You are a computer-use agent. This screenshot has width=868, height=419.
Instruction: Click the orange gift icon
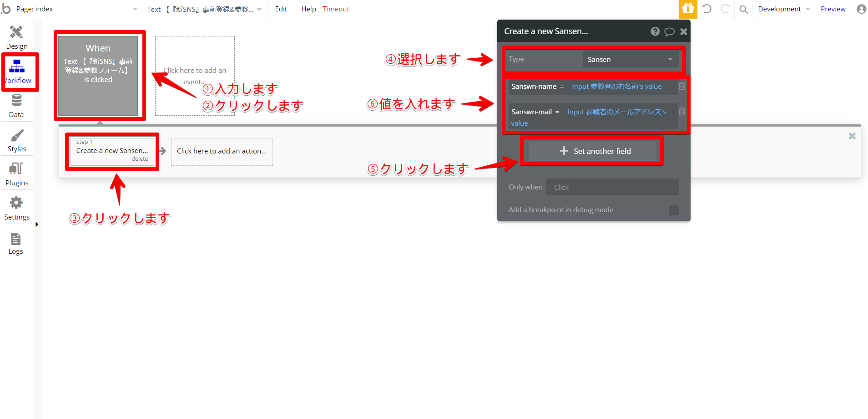coord(688,9)
